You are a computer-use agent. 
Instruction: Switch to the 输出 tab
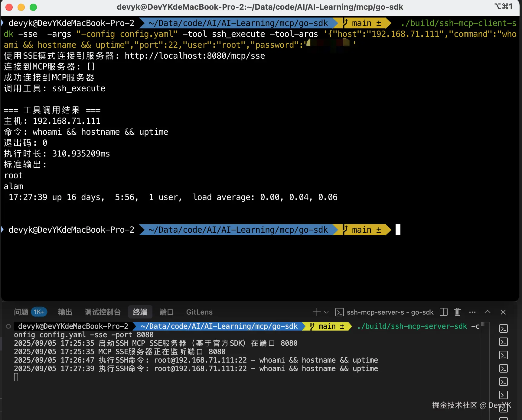65,312
